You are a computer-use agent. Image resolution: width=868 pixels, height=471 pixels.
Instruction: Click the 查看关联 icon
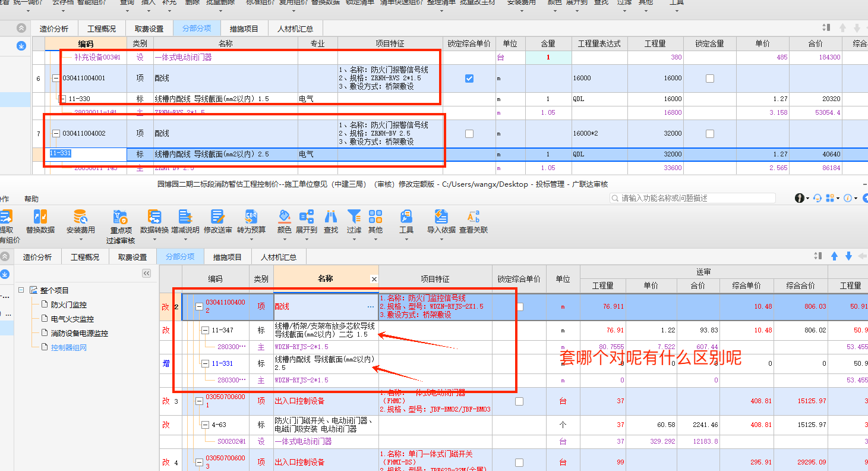[474, 216]
